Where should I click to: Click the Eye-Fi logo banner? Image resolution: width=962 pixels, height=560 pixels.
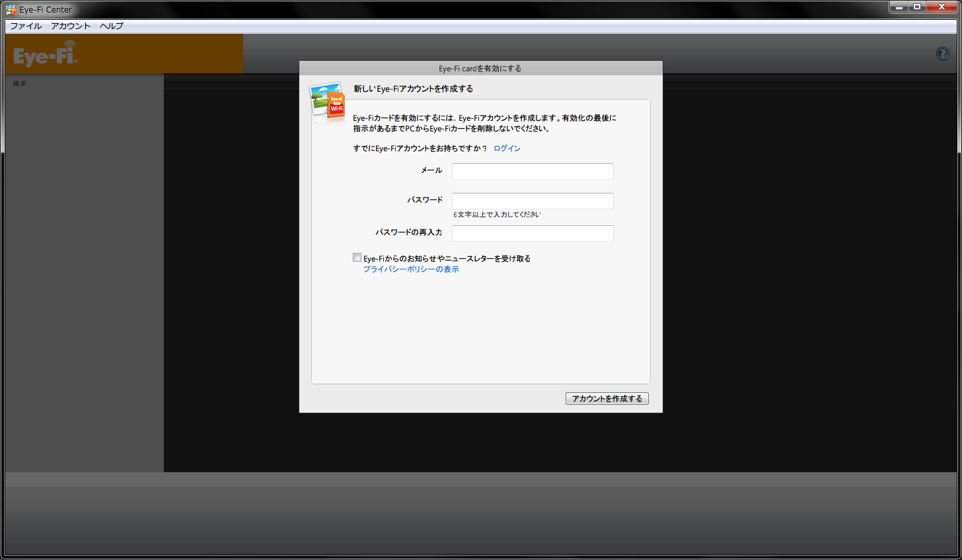click(x=124, y=53)
